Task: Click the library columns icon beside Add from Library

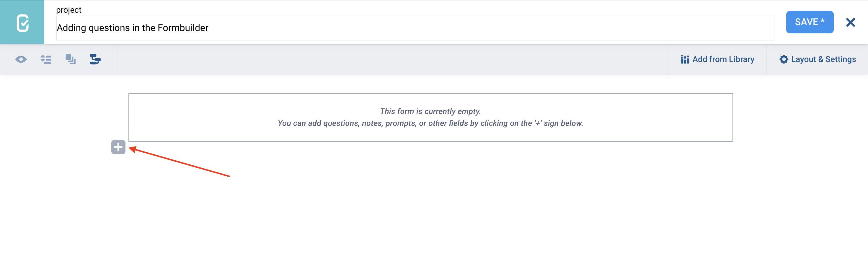Action: 685,59
